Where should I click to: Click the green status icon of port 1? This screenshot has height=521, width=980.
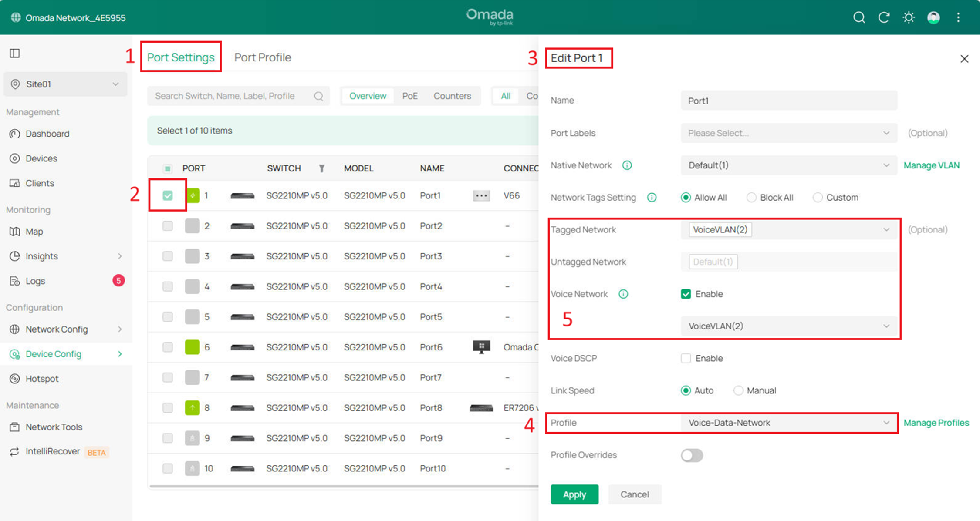click(x=193, y=196)
